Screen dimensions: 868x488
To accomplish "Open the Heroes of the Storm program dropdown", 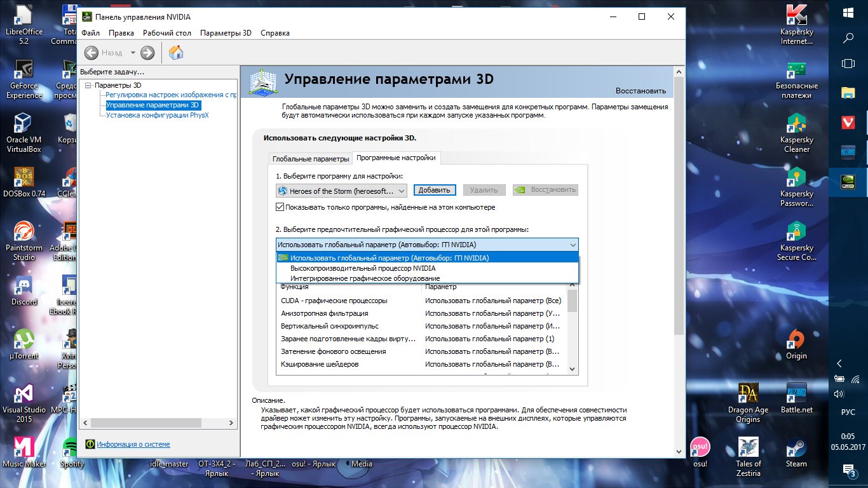I will point(342,191).
